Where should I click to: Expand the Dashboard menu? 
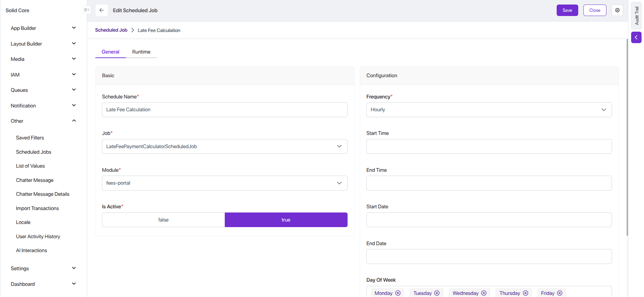click(43, 284)
